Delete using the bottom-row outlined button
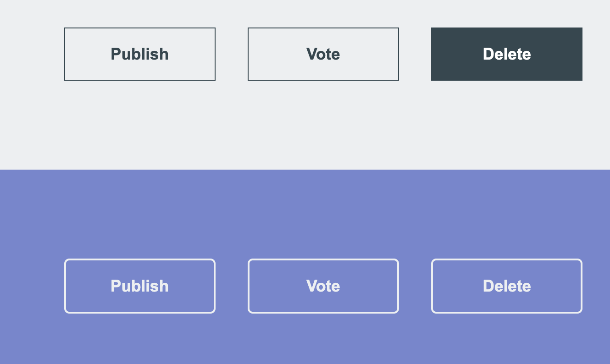Image resolution: width=610 pixels, height=364 pixels. (506, 286)
